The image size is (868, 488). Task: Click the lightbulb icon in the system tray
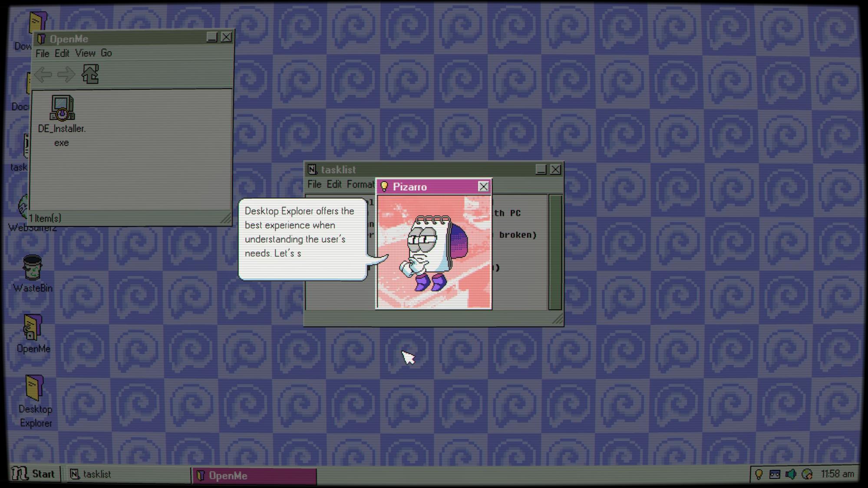click(x=759, y=474)
